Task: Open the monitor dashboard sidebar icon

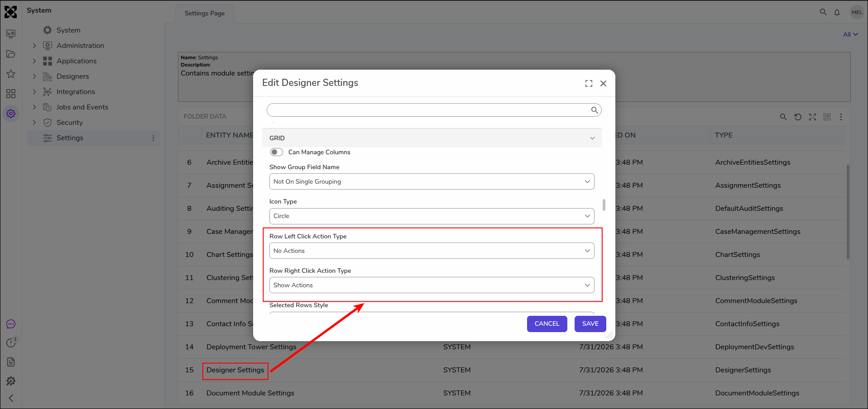Action: click(11, 34)
